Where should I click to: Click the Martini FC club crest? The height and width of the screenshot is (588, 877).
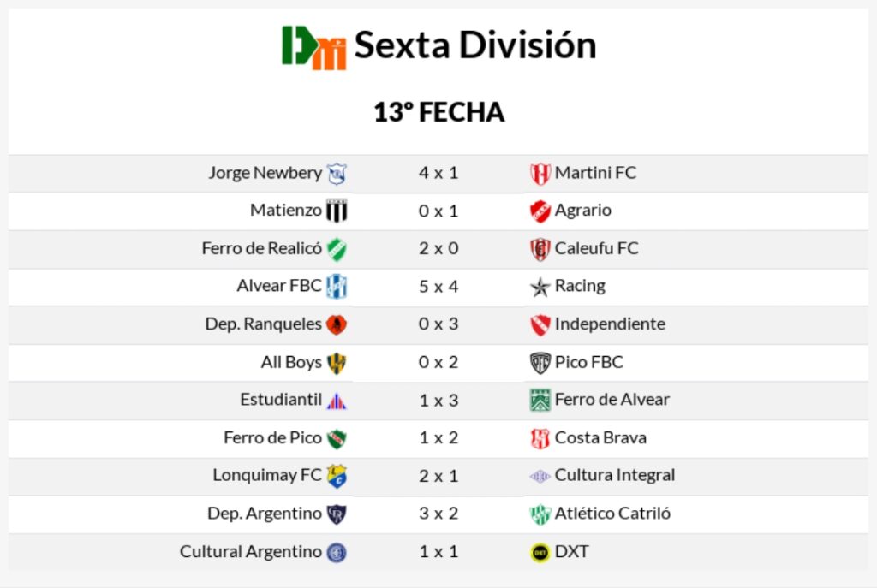tap(540, 174)
